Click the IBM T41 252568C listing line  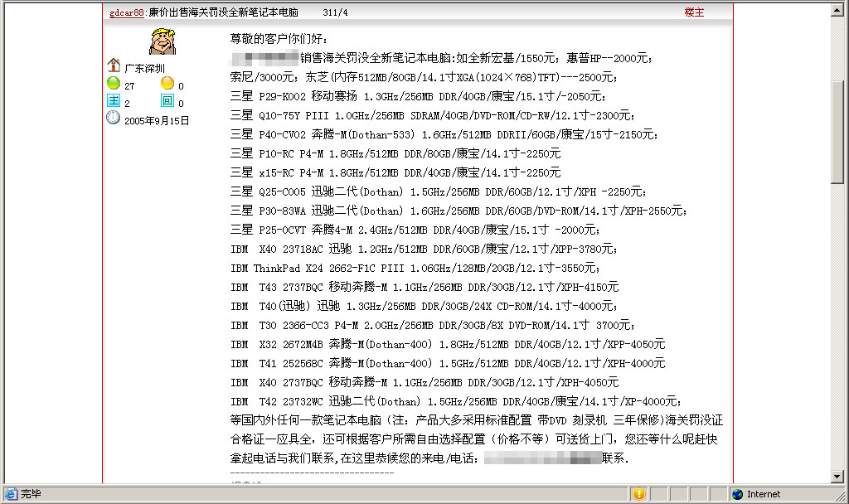(x=448, y=363)
